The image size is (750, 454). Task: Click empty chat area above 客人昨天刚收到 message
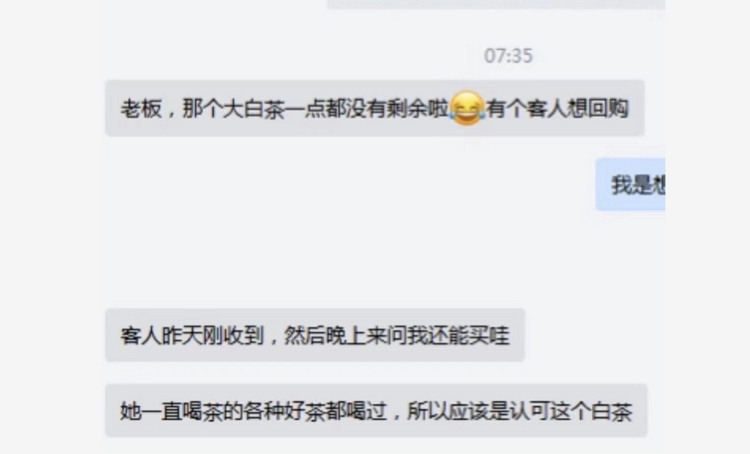pos(335,258)
